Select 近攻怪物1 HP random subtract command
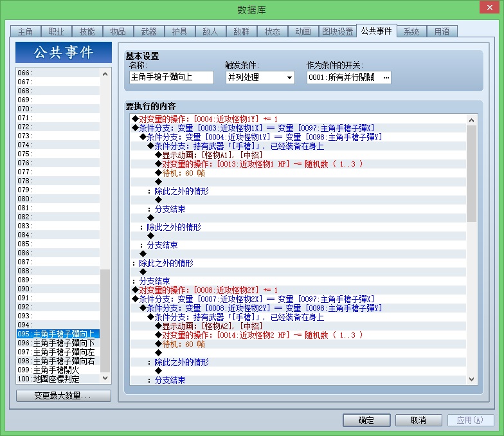 [x=298, y=164]
